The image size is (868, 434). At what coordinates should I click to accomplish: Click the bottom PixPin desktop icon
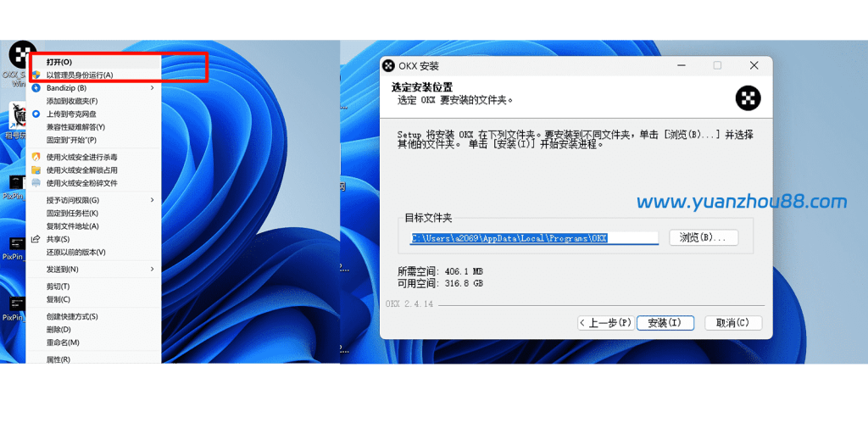[x=15, y=303]
